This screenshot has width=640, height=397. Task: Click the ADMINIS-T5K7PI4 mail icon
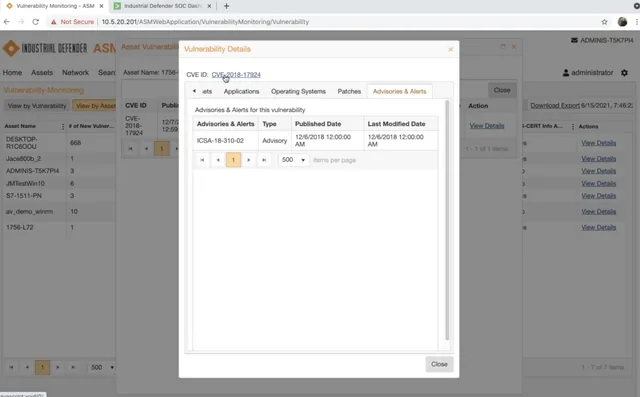tap(574, 40)
